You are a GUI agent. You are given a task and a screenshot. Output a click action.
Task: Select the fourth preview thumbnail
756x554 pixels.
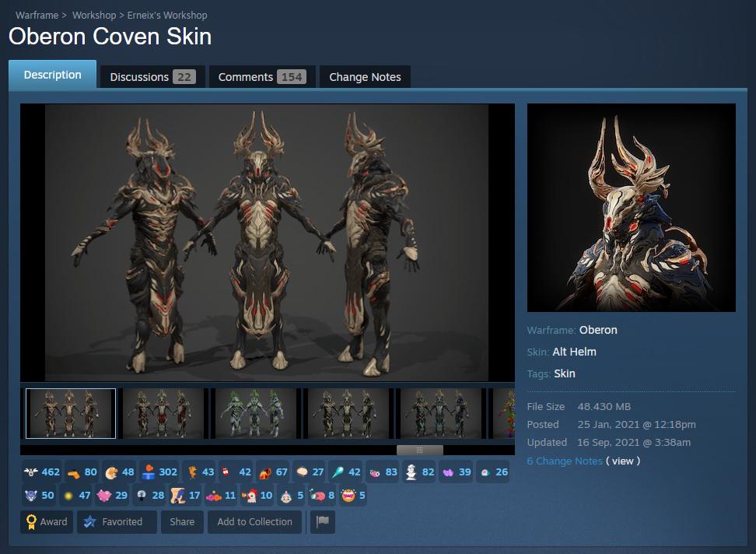348,413
